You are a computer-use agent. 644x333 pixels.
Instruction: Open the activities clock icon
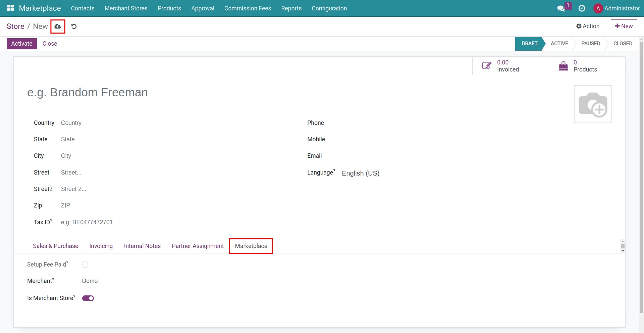click(582, 8)
